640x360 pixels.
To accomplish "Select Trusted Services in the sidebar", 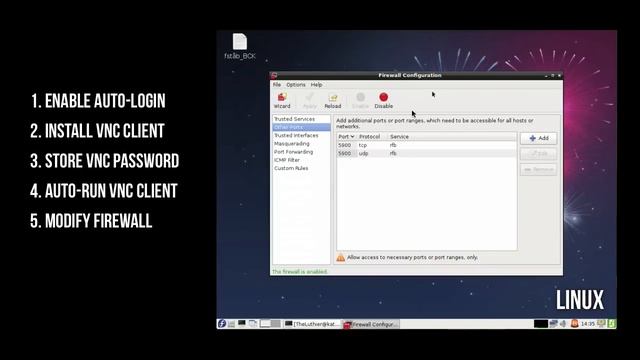I will 301,119.
